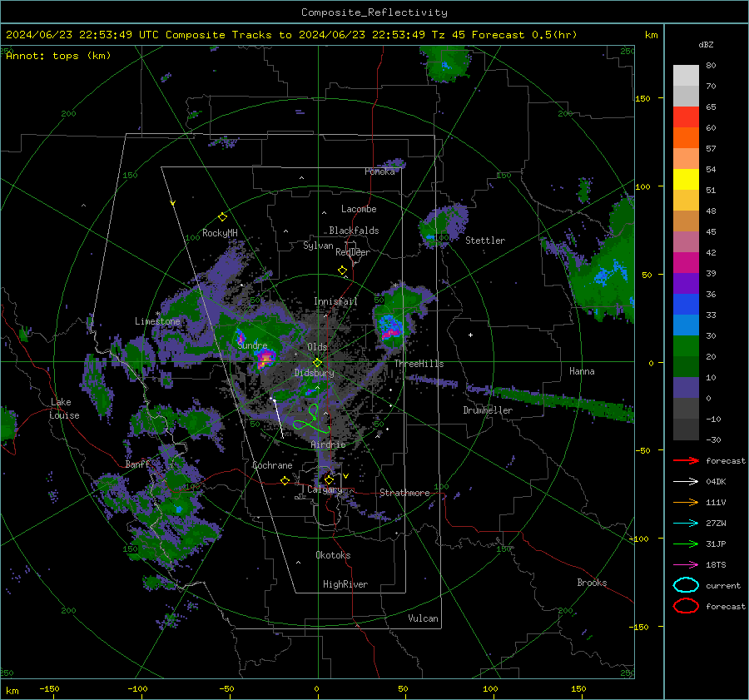
Task: Click the Calgary city label
Action: pyautogui.click(x=325, y=489)
